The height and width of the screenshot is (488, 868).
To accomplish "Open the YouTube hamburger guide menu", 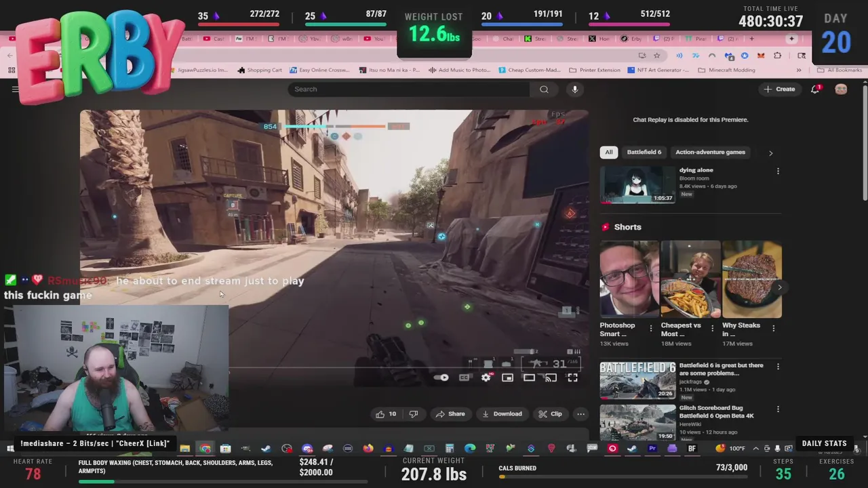I will click(15, 89).
